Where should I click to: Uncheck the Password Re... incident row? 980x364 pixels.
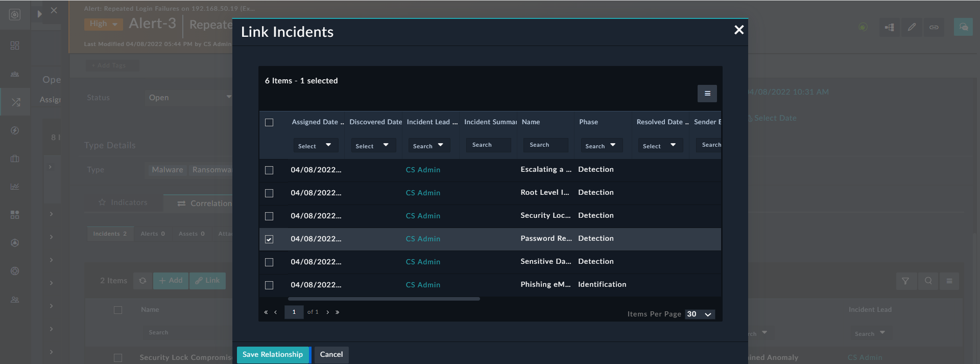pos(269,239)
